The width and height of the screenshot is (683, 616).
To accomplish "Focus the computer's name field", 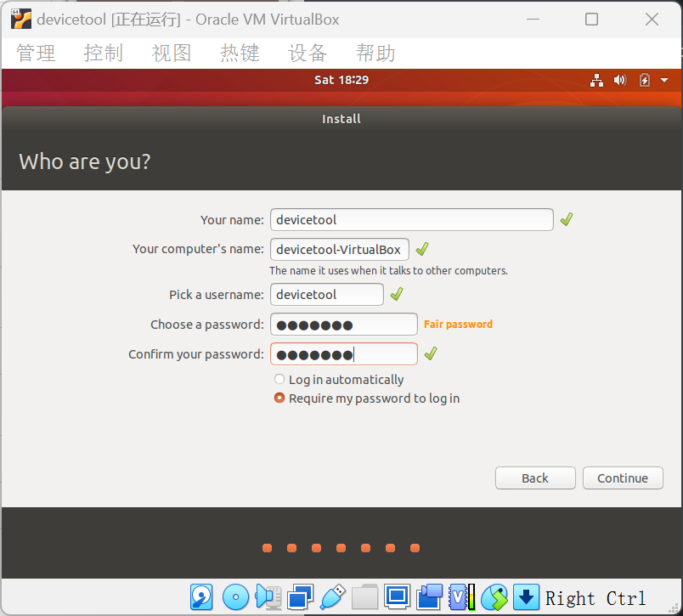I will click(339, 249).
